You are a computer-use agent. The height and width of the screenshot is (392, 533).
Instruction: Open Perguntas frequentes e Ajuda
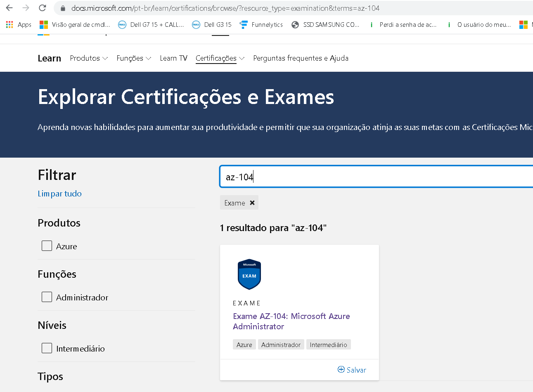[x=301, y=58]
